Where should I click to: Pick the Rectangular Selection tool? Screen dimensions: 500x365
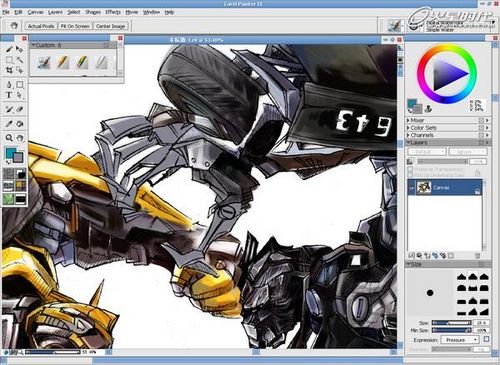[9, 60]
